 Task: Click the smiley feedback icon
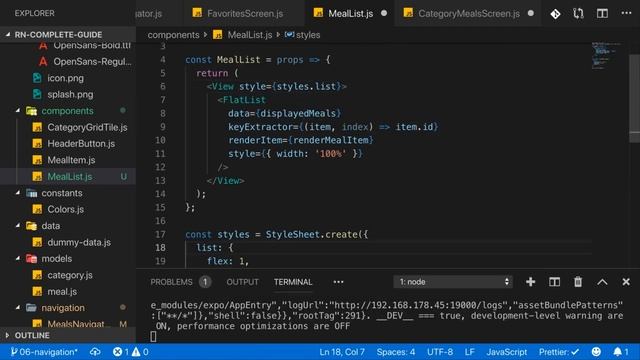(x=596, y=351)
